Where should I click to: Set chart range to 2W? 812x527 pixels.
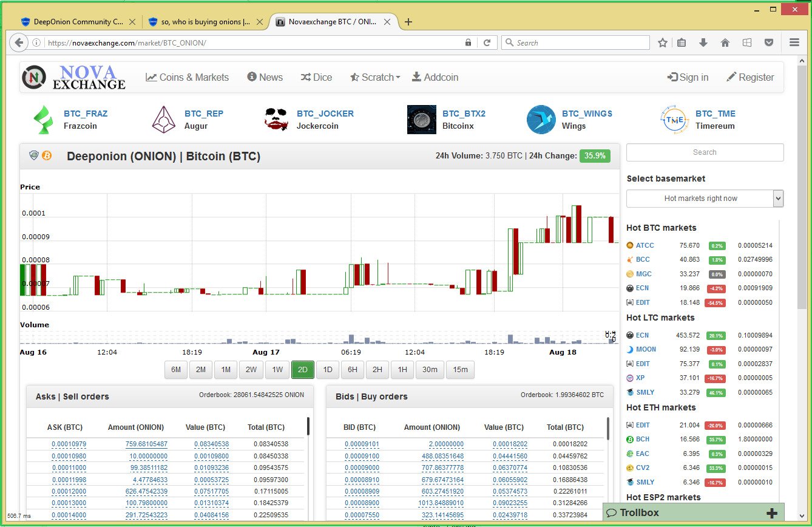(251, 370)
